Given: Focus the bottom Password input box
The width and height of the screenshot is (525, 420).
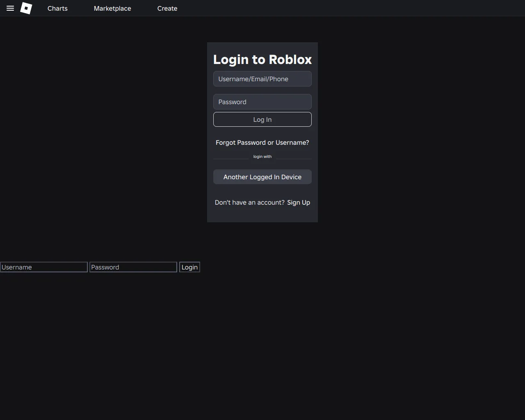Looking at the screenshot, I should [133, 267].
